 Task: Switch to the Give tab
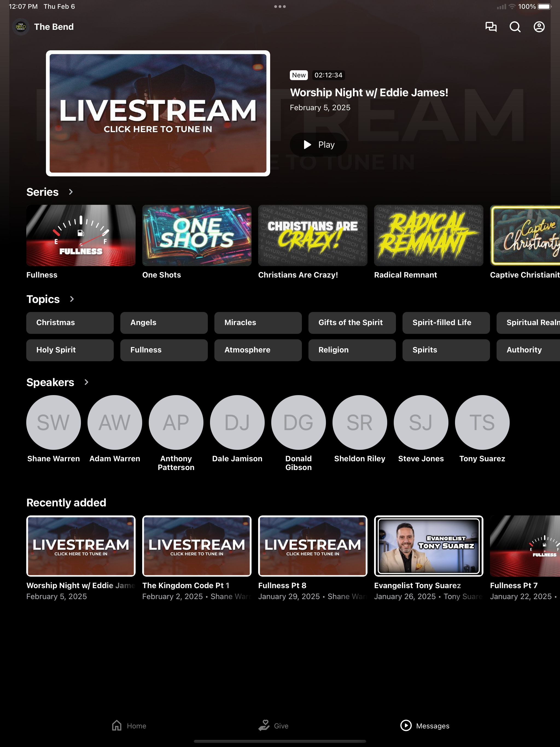(x=273, y=725)
